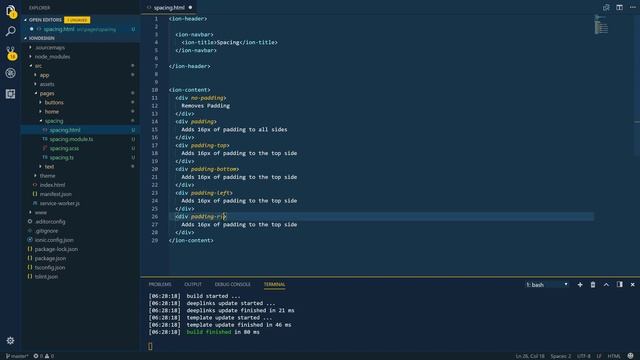Collapse the IONDESIGN project section
Screen dimensions: 640x360
[25, 38]
